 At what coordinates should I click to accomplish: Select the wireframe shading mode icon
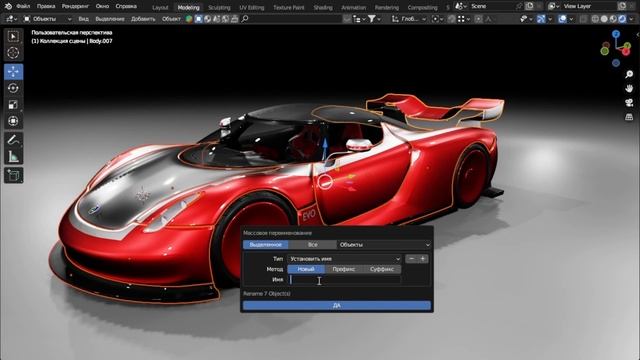point(595,19)
